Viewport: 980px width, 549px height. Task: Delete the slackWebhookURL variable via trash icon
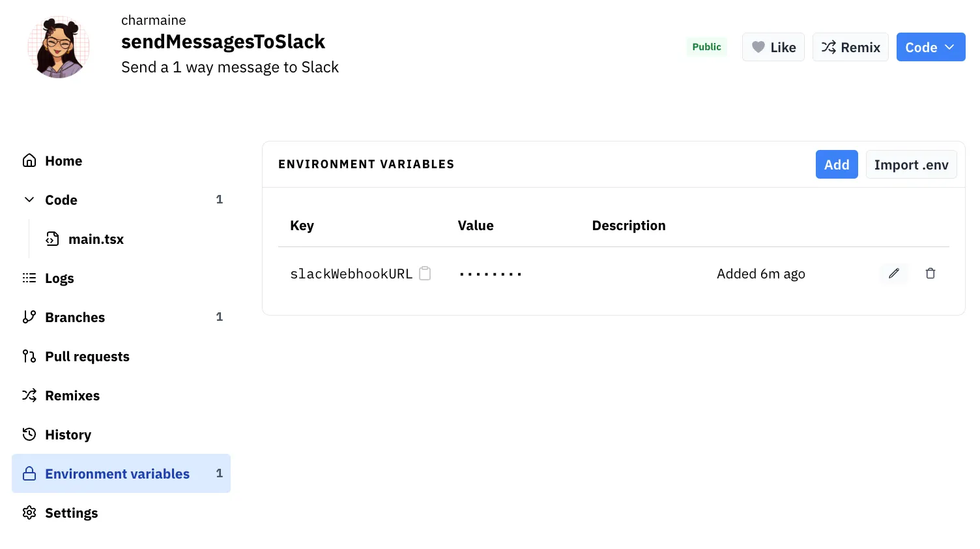930,273
